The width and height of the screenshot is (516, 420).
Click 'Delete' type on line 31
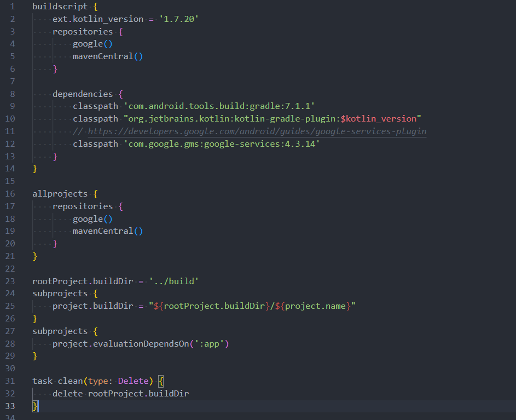point(134,381)
